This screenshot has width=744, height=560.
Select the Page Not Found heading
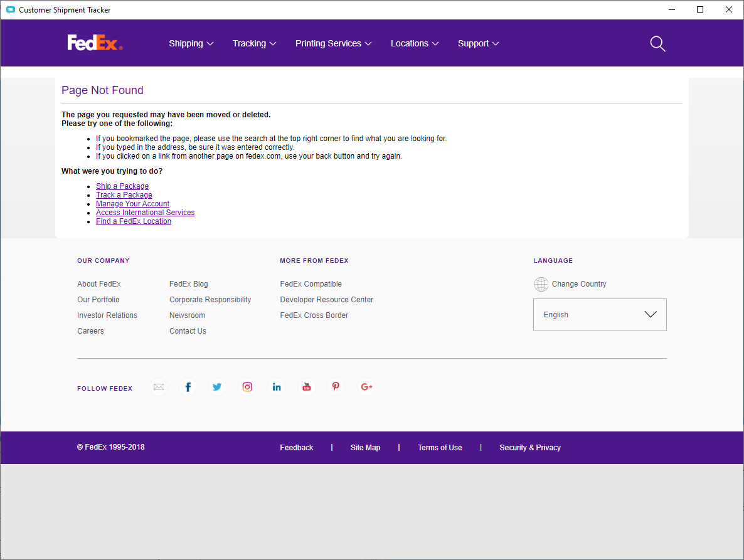[x=102, y=90]
